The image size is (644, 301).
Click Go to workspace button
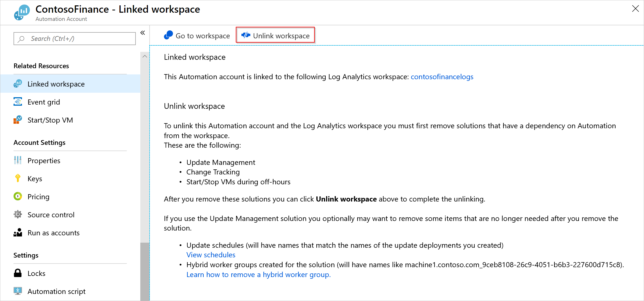[x=197, y=36]
